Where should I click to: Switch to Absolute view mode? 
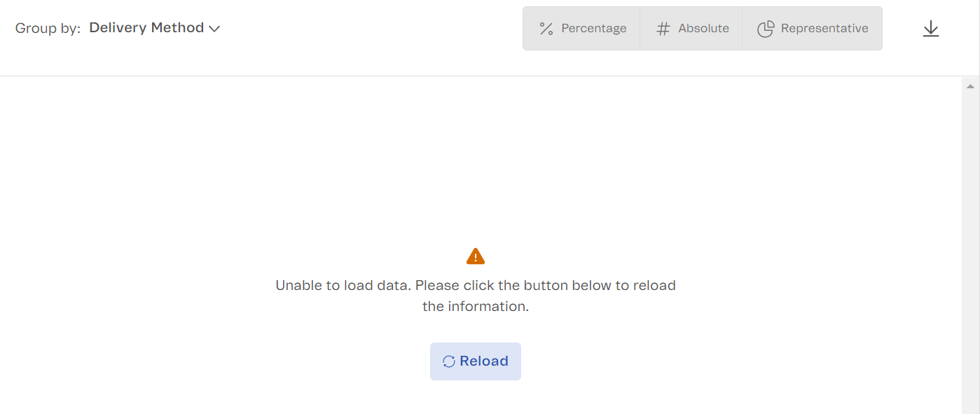[691, 29]
